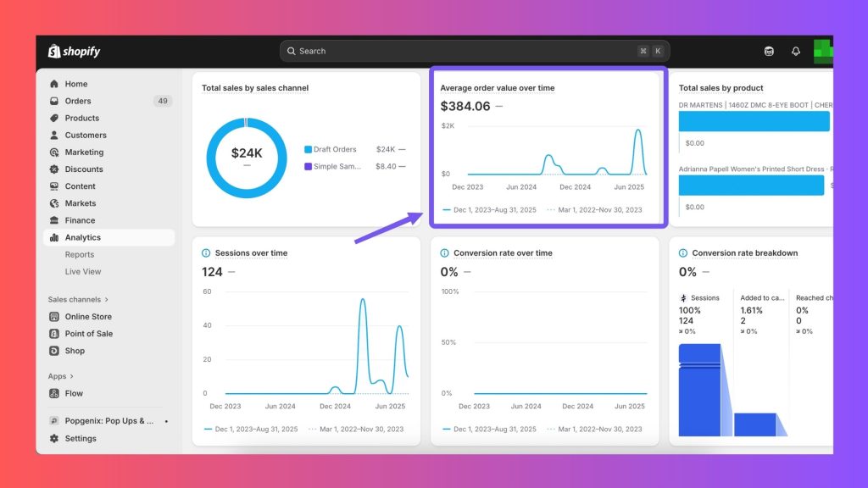Click the Home house icon
This screenshot has height=488, width=868.
tap(54, 84)
